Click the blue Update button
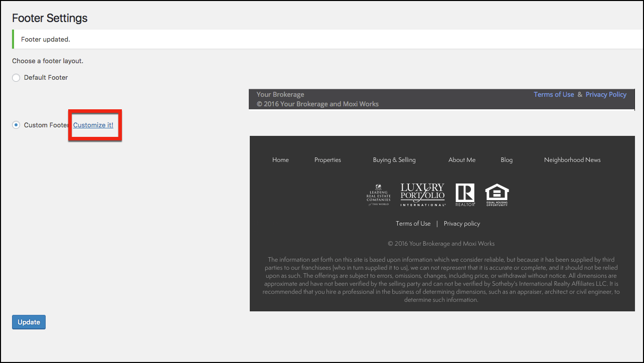This screenshot has width=644, height=363. pos(29,322)
